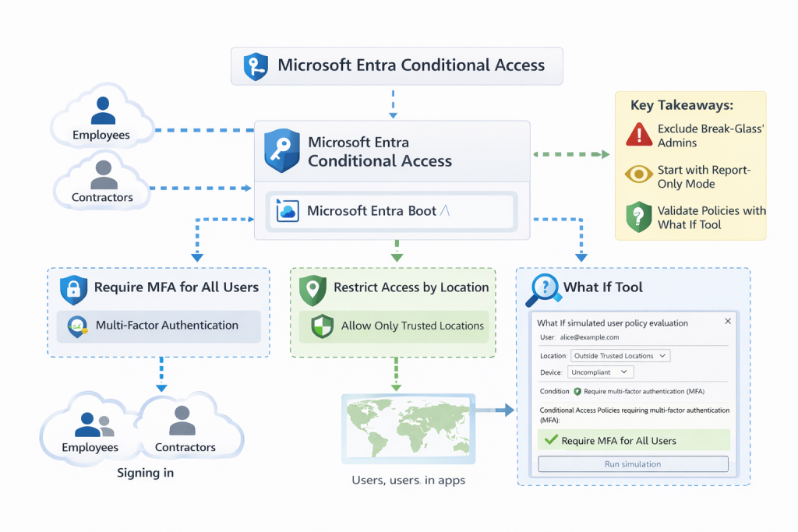
Task: Click the Exclude Break-Glass' Admins text
Action: pyautogui.click(x=711, y=136)
